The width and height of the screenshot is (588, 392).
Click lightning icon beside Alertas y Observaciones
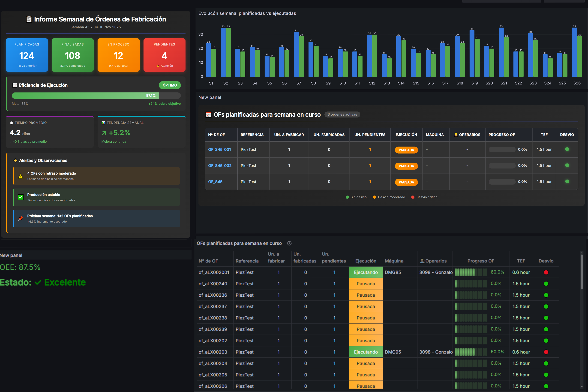point(15,160)
